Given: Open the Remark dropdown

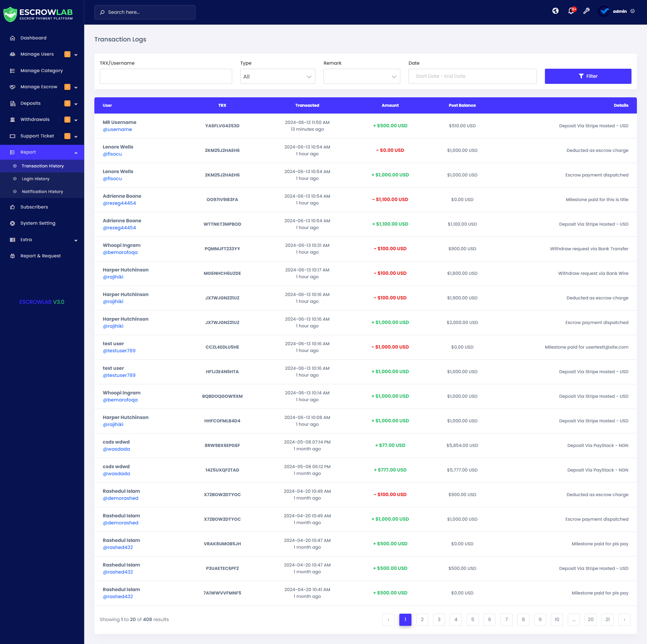Looking at the screenshot, I should (362, 76).
